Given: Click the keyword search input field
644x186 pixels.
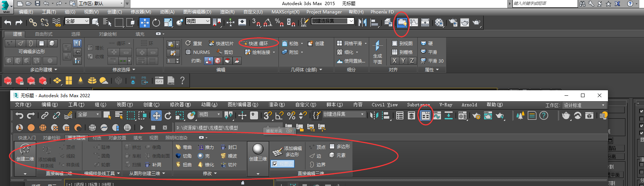Looking at the screenshot, I should [x=545, y=4].
